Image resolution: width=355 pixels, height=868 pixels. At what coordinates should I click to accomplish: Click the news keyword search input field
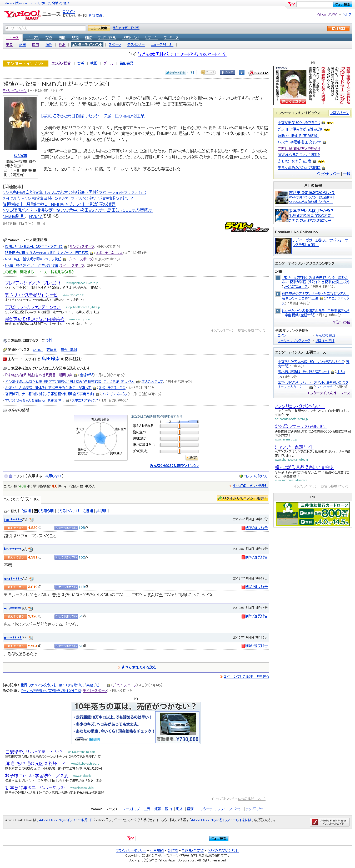pyautogui.click(x=45, y=28)
